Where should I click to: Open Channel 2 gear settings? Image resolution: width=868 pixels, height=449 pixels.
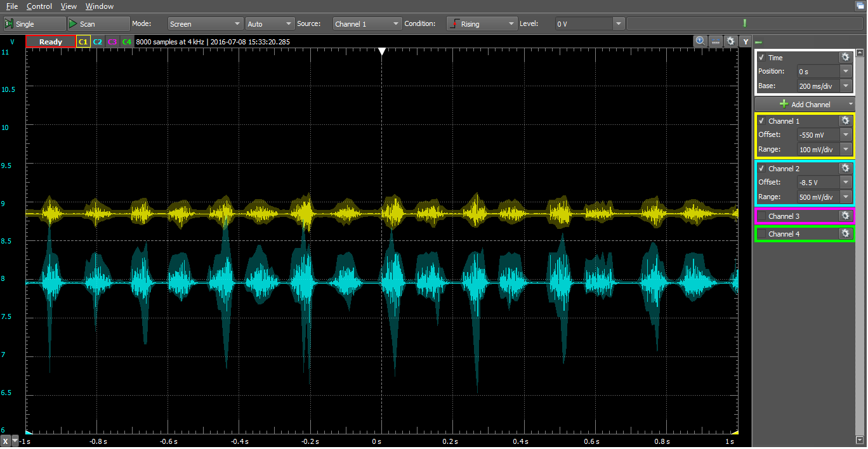[845, 168]
